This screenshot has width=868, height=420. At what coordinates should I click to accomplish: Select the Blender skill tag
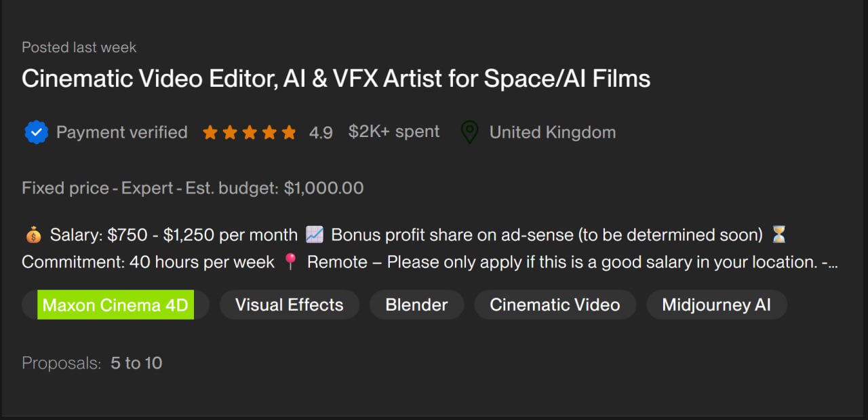pyautogui.click(x=416, y=305)
